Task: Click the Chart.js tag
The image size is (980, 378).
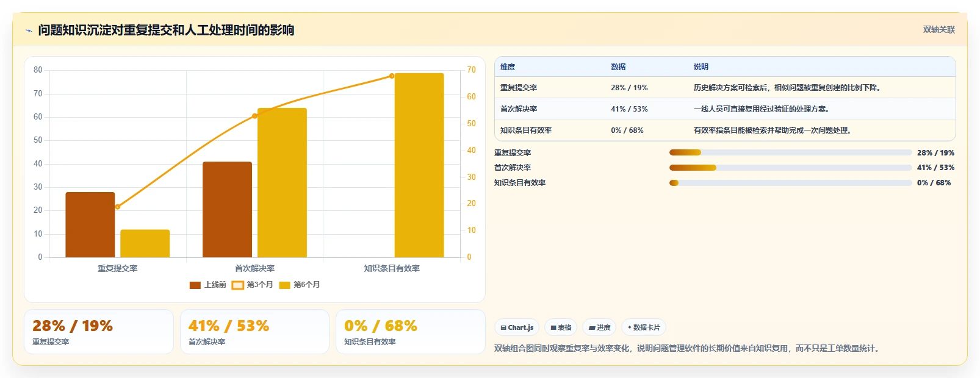Action: (517, 327)
